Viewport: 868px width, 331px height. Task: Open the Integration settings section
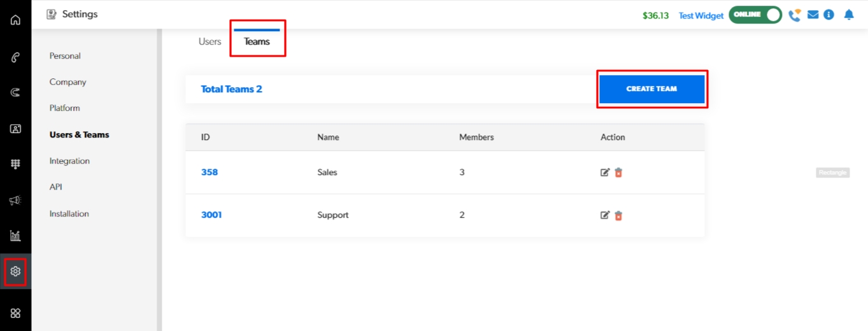tap(69, 161)
